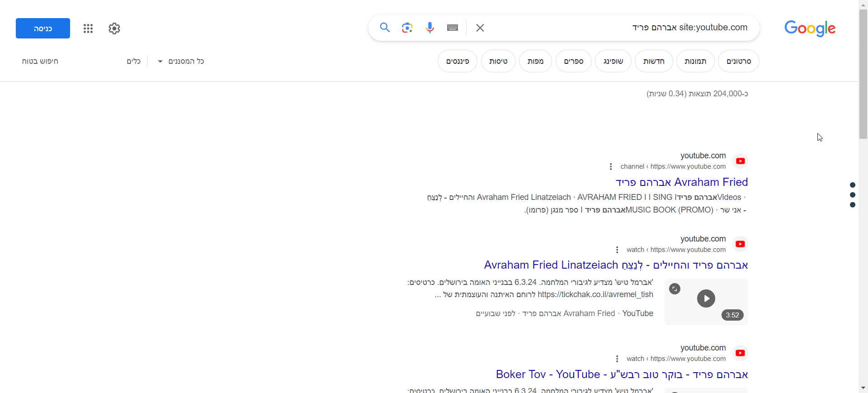This screenshot has width=868, height=393.
Task: Open the Avraham Fried Linatzeiach result title
Action: (616, 265)
